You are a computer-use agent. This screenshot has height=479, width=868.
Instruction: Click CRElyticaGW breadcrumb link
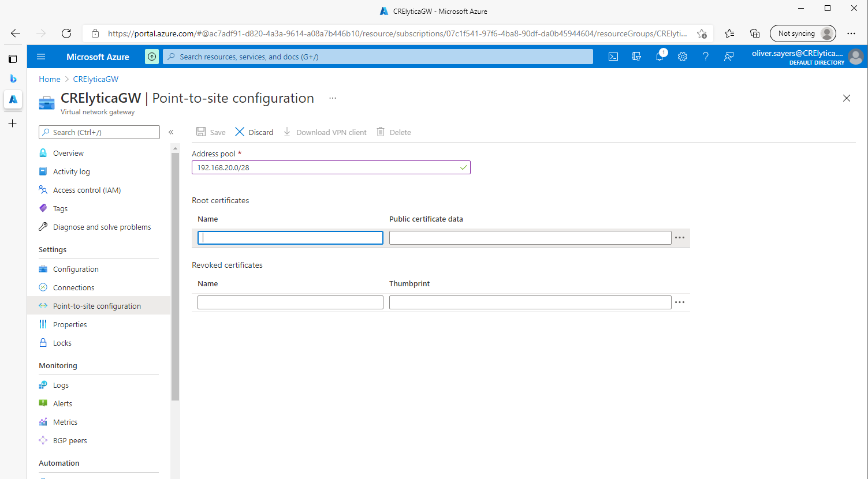[x=96, y=79]
